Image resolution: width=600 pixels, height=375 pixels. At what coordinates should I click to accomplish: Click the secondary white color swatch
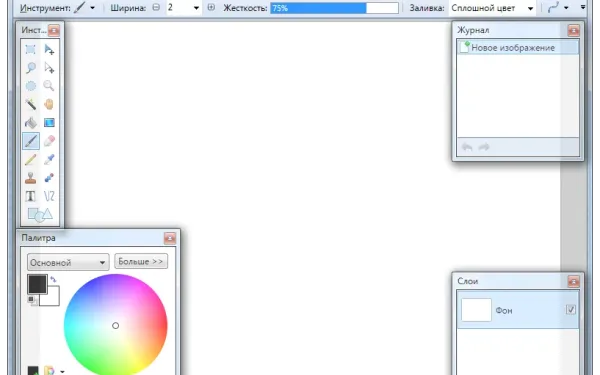53,299
